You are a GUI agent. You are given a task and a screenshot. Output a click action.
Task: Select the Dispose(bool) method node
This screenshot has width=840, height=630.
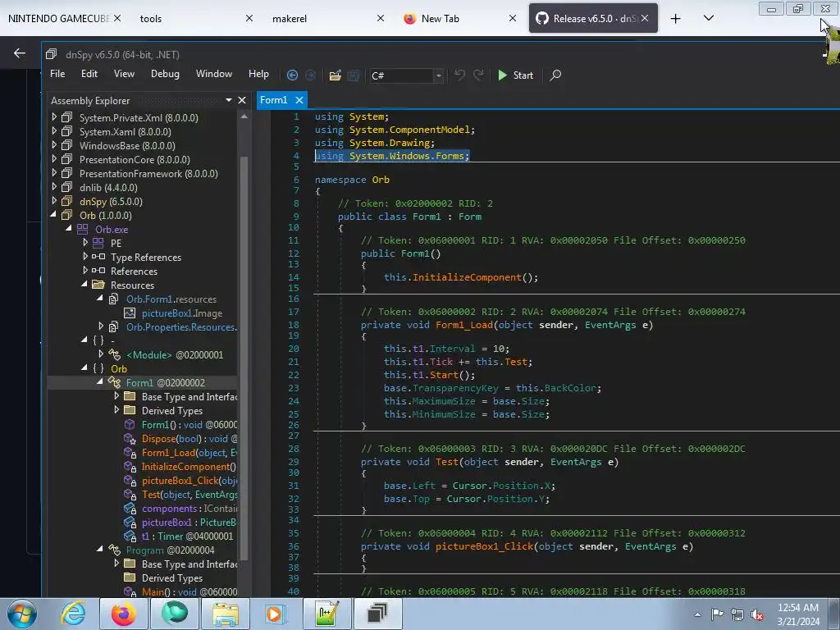[189, 439]
